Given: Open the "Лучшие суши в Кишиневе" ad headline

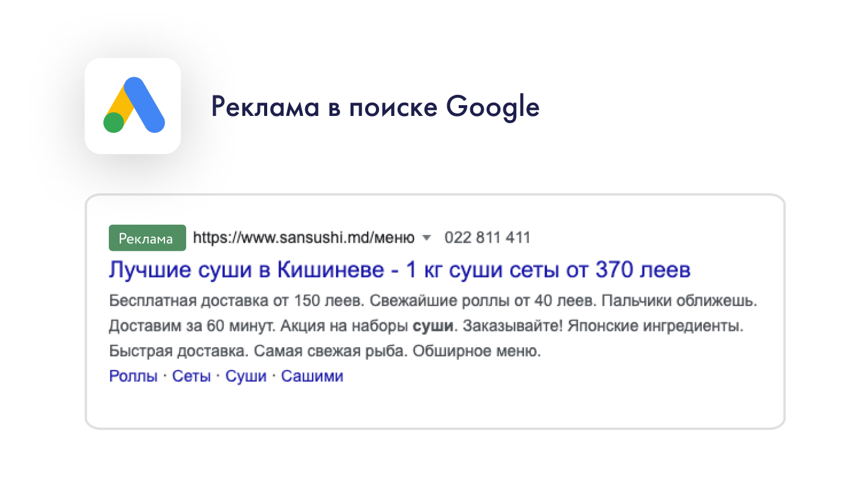Looking at the screenshot, I should [399, 270].
